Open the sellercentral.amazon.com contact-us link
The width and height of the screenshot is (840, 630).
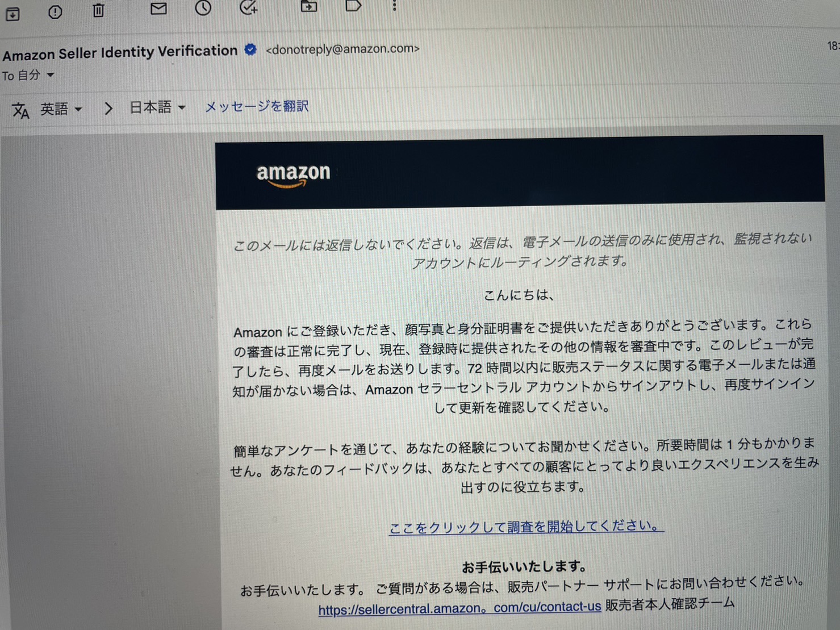pos(459,608)
